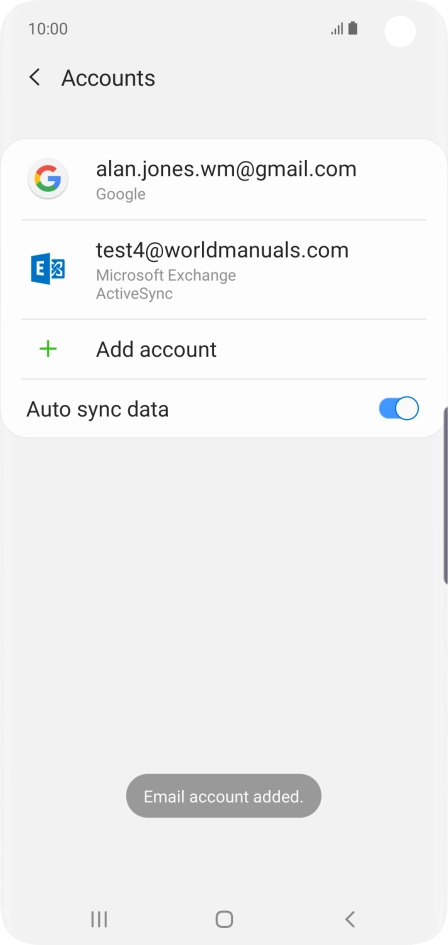Open alan.jones.wm@gmail.com account
Image resolution: width=448 pixels, height=945 pixels.
[x=224, y=180]
